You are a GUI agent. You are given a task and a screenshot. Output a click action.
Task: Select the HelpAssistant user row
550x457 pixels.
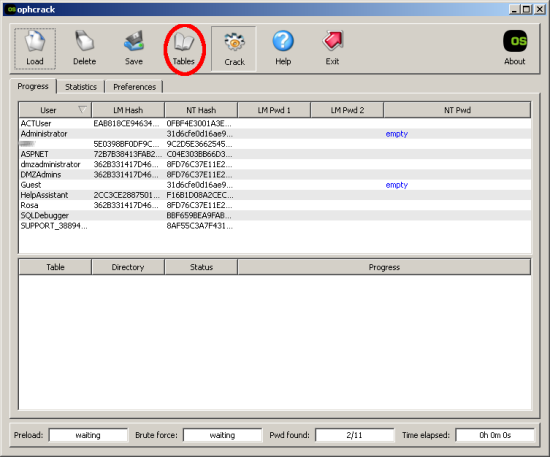[x=275, y=195]
